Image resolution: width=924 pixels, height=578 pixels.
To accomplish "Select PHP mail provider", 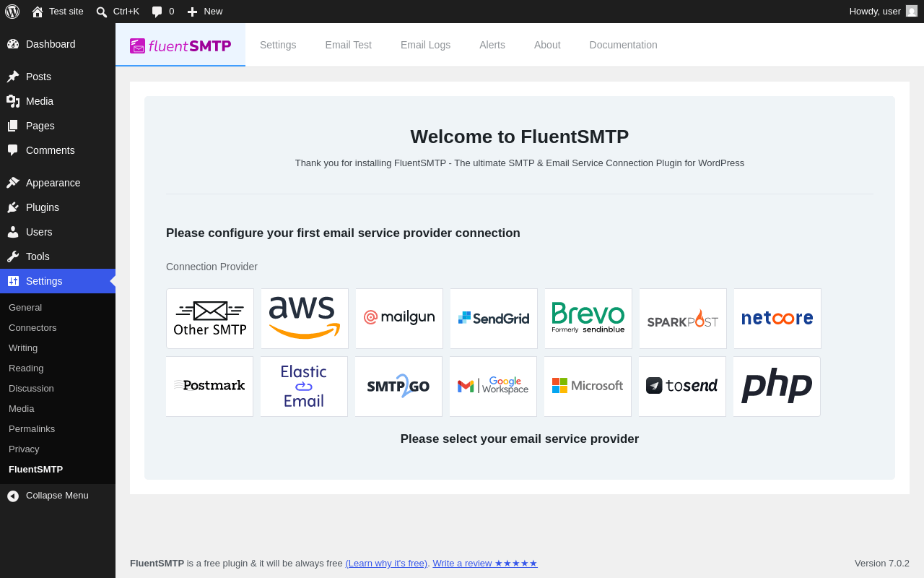I will click(x=777, y=387).
